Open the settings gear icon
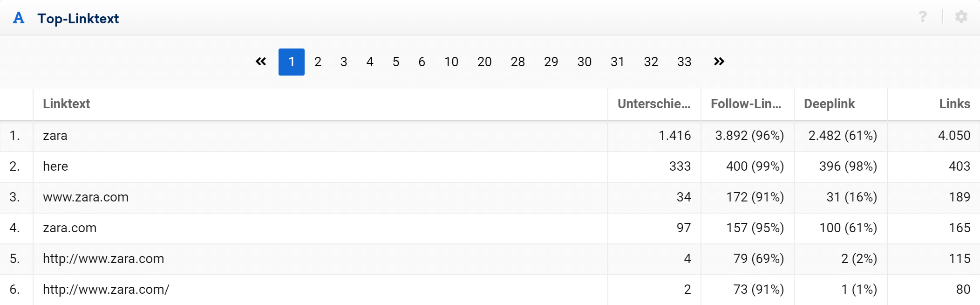The width and height of the screenshot is (980, 305). pyautogui.click(x=961, y=17)
